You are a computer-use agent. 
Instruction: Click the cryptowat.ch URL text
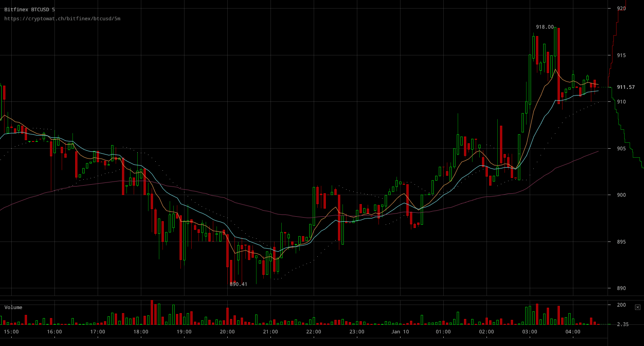(63, 18)
